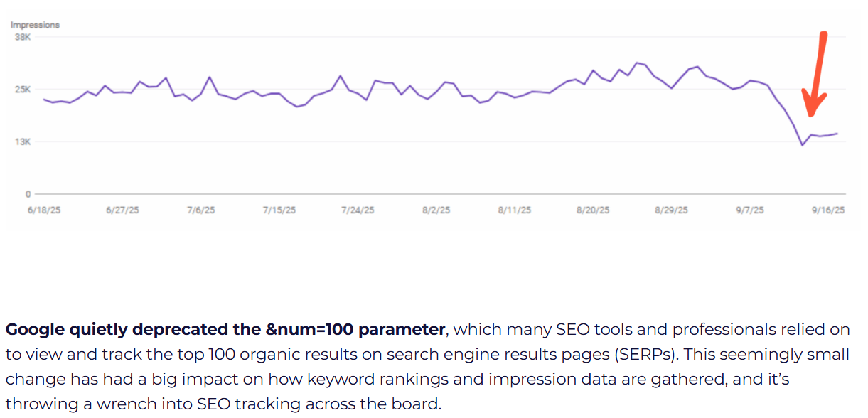The height and width of the screenshot is (418, 868).
Task: Select the 6/18/25 date on the x-axis
Action: [x=44, y=210]
